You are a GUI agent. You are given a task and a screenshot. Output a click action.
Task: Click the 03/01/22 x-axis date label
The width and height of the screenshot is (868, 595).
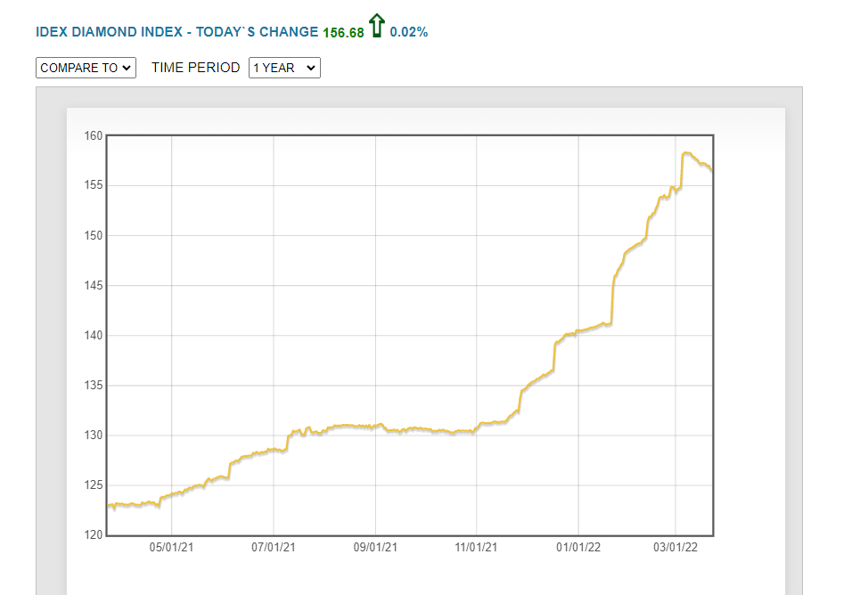coord(676,548)
